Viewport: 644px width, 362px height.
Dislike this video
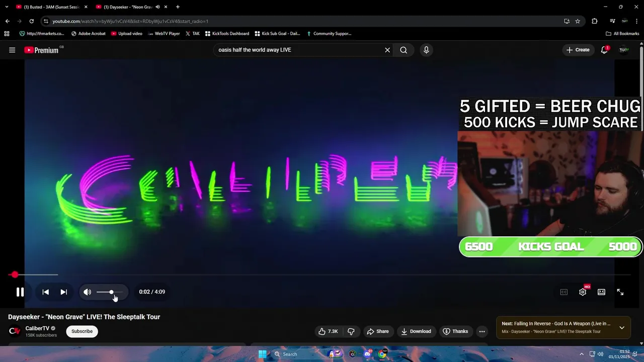click(x=351, y=331)
